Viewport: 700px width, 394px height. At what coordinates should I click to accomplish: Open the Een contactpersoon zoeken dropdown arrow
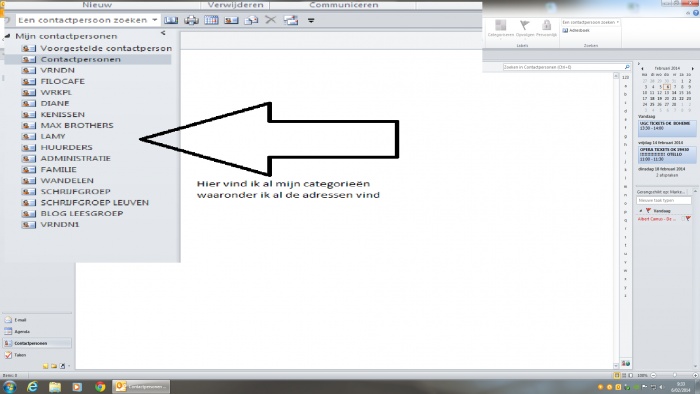pos(154,20)
